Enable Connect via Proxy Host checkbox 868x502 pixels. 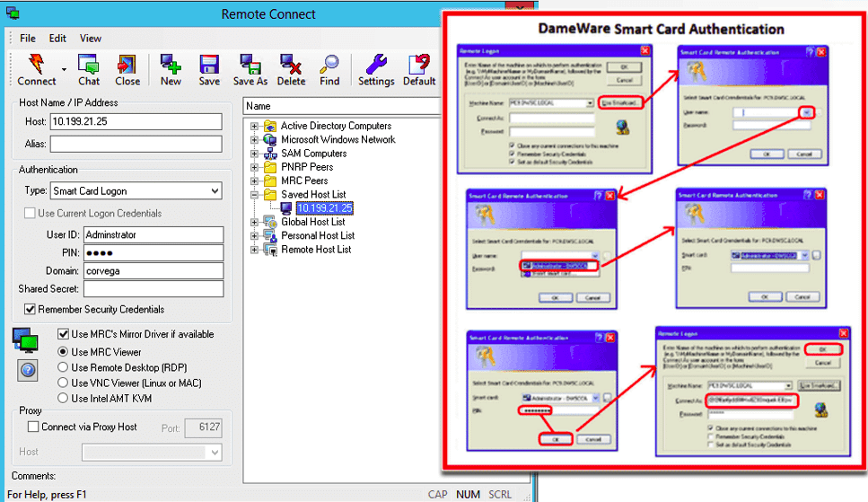[33, 427]
